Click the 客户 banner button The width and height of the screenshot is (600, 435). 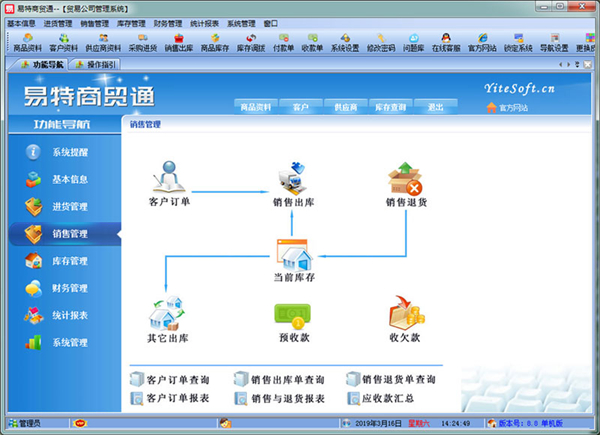pos(300,107)
